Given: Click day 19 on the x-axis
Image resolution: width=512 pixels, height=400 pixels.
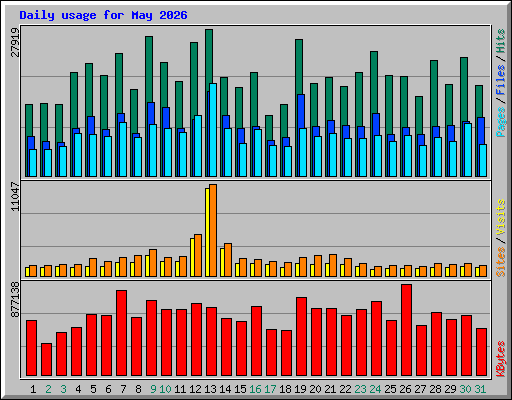Looking at the screenshot, I should [300, 389].
